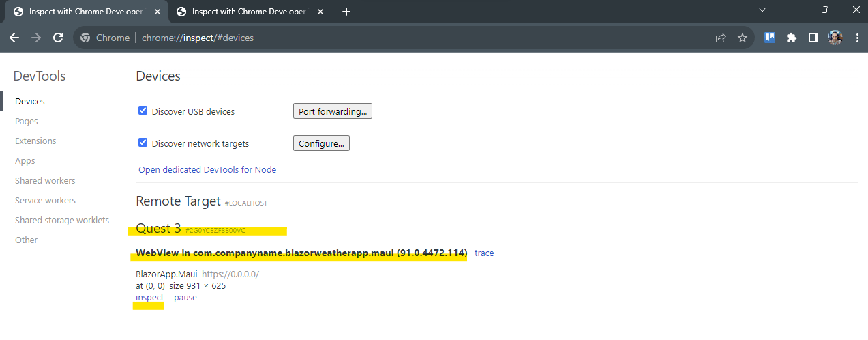Close the second Inspect with Chrome Developer tab
This screenshot has height=340, width=868.
point(319,12)
